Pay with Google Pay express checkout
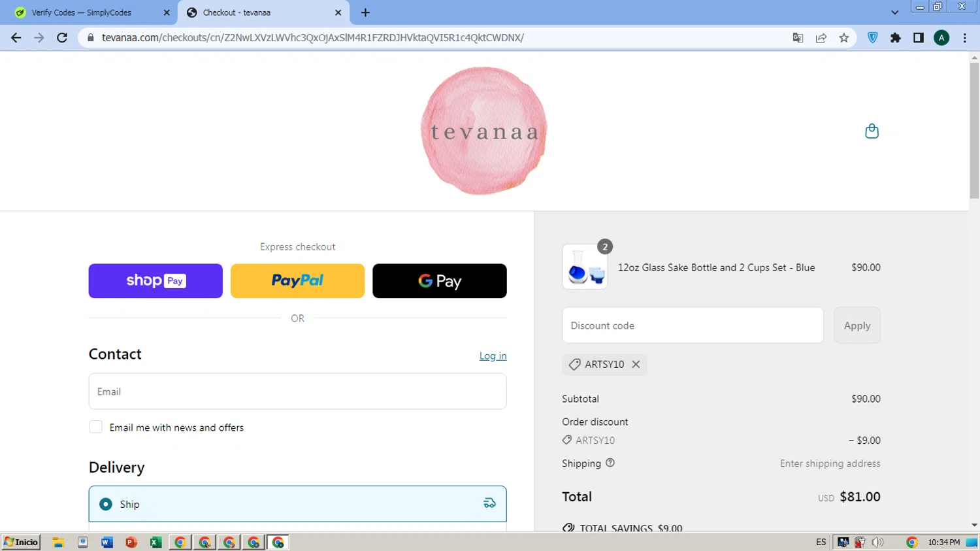 click(440, 281)
